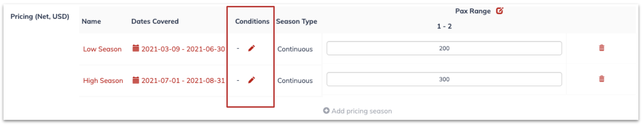
Task: Open the calendar icon for Low Season dates
Action: (x=136, y=48)
